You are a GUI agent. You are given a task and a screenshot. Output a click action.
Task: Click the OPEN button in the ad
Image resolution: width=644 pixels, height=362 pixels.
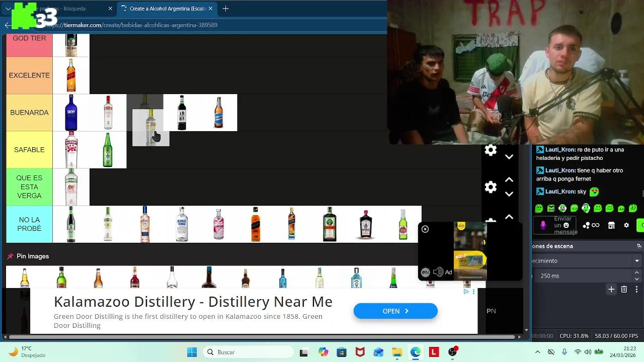click(x=395, y=311)
